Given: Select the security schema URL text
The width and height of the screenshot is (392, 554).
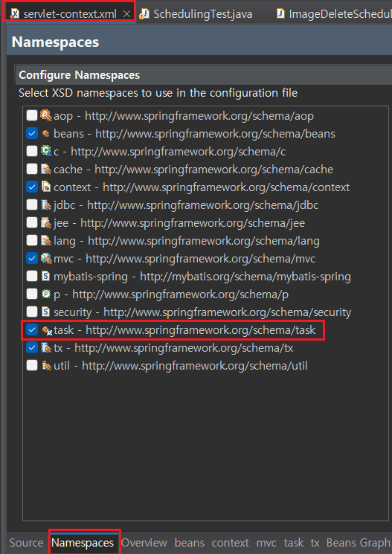Looking at the screenshot, I should (x=228, y=312).
